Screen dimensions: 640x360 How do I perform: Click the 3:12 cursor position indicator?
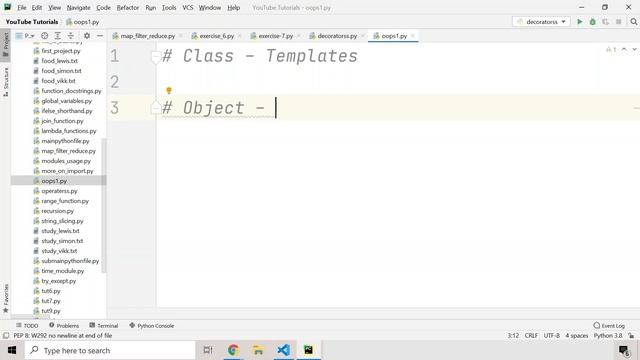[x=513, y=336]
